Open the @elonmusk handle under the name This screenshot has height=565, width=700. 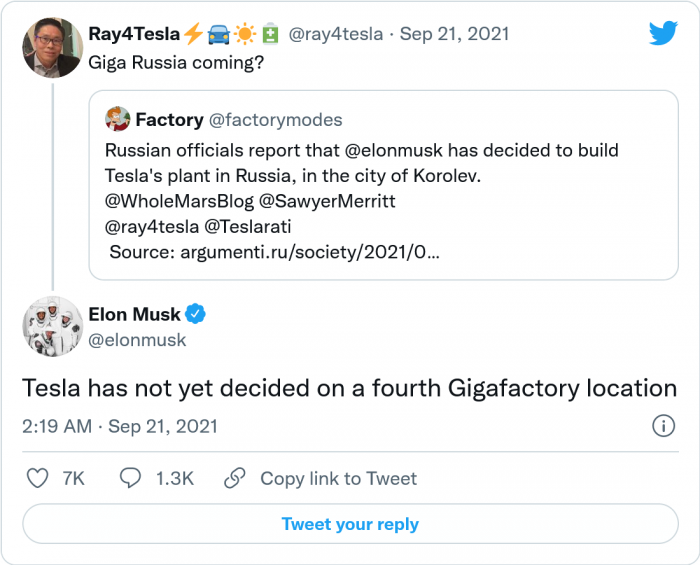(138, 340)
